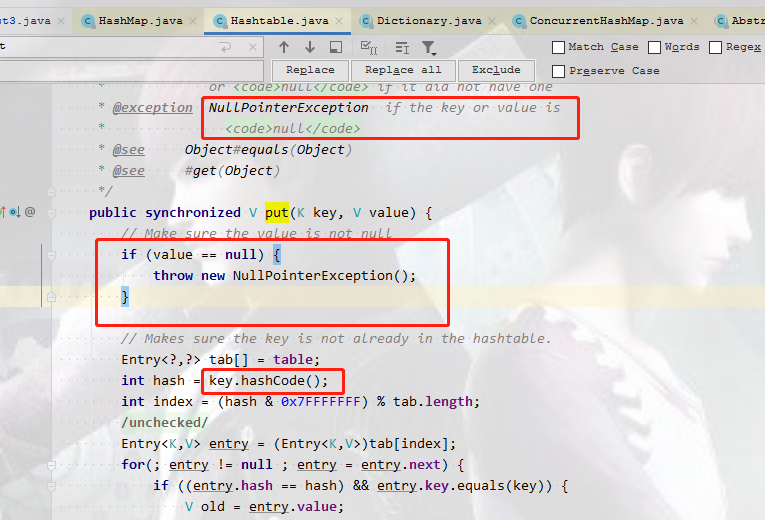Click the Hashtable.java file class icon

click(220, 21)
